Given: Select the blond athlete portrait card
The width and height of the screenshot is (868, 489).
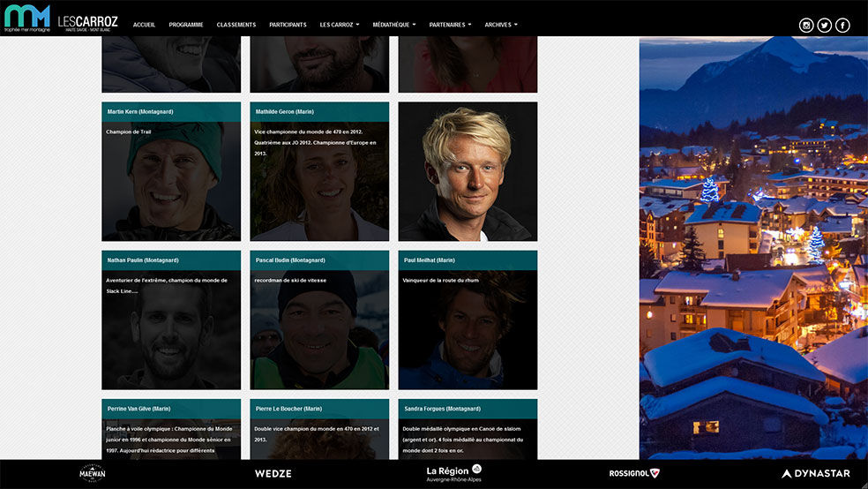Looking at the screenshot, I should coord(468,172).
